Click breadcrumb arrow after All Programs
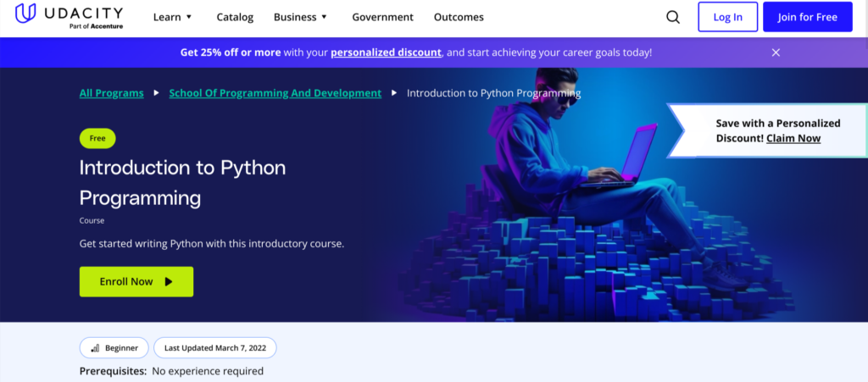Viewport: 868px width, 382px height. pyautogui.click(x=157, y=93)
